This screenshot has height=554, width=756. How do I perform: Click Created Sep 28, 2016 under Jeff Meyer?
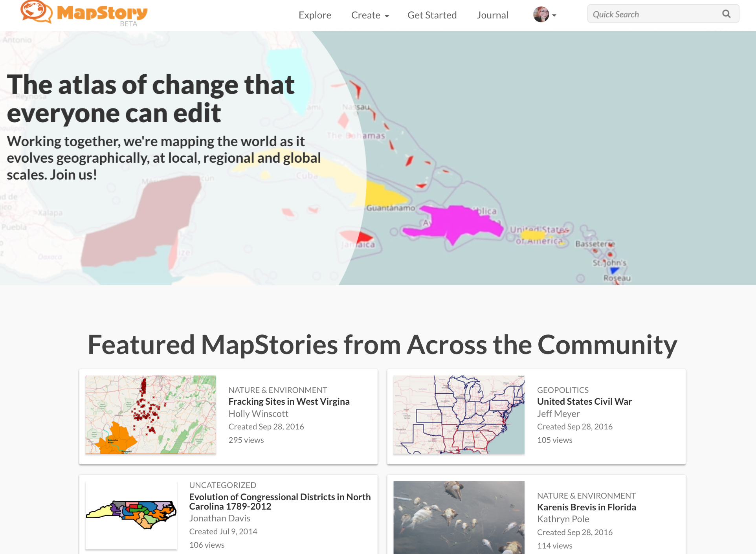tap(575, 427)
